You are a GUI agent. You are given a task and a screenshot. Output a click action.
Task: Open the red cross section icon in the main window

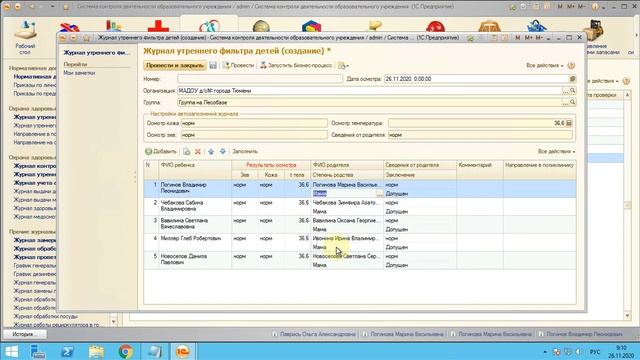pyautogui.click(x=158, y=26)
